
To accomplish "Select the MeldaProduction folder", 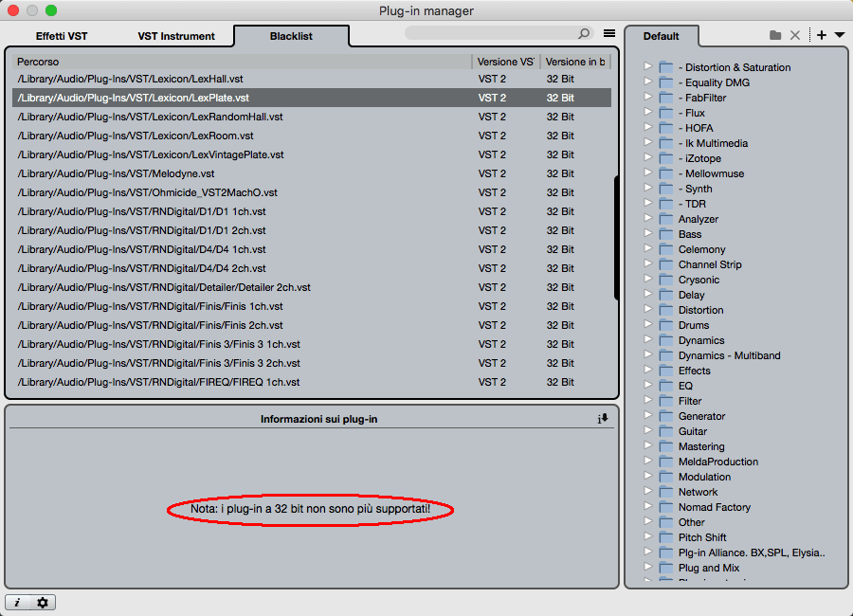I will [x=718, y=462].
